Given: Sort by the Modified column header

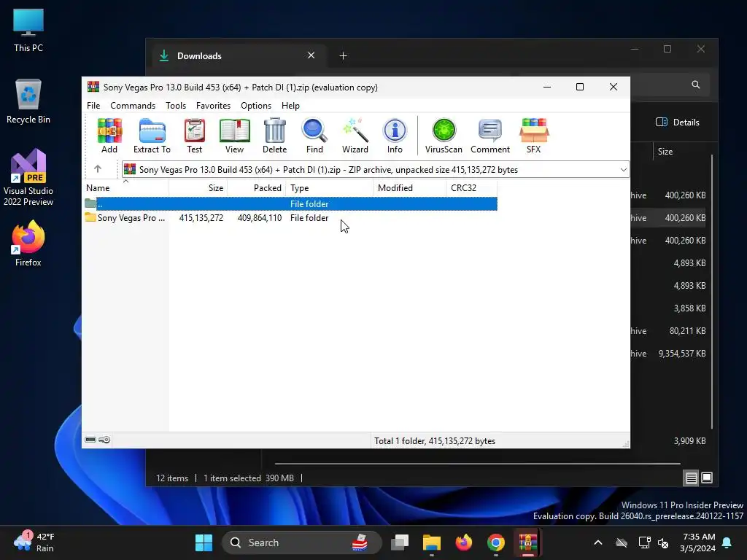Looking at the screenshot, I should [x=410, y=188].
